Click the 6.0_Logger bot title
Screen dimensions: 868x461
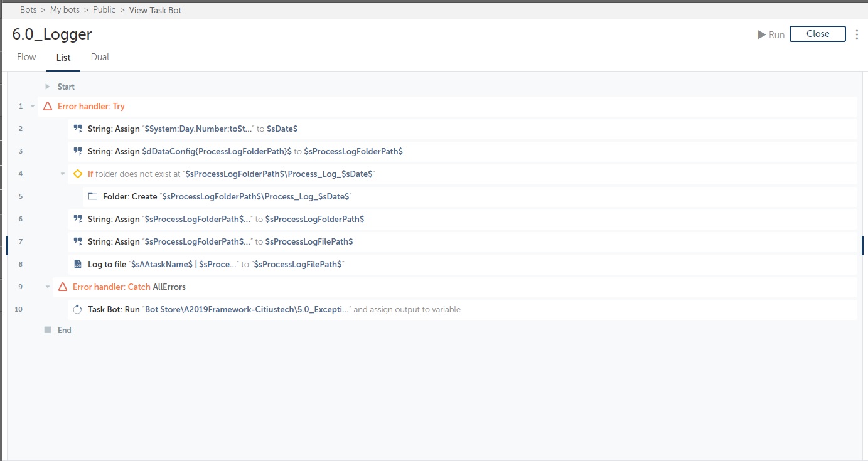(52, 34)
